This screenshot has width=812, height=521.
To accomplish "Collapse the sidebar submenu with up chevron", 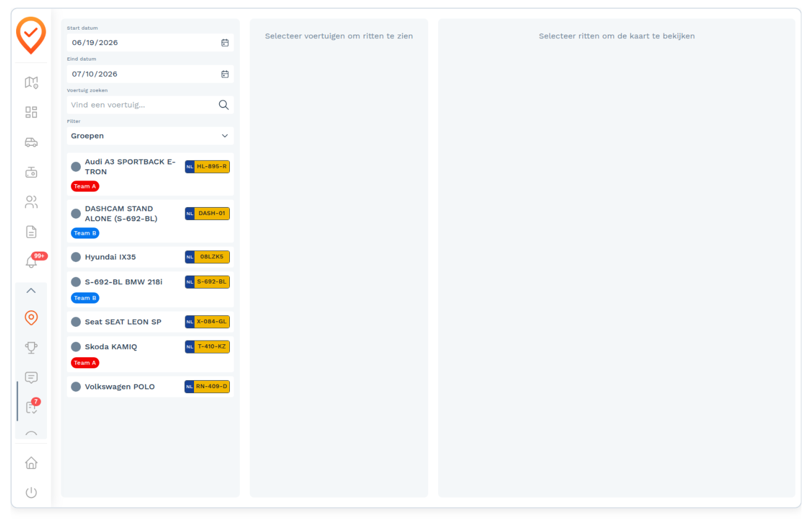I will (x=31, y=290).
